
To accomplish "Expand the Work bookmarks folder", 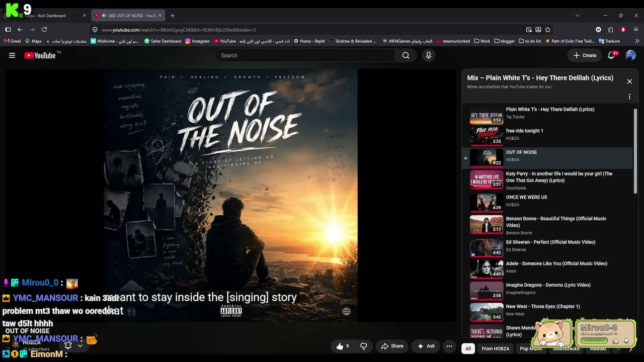I will click(482, 41).
